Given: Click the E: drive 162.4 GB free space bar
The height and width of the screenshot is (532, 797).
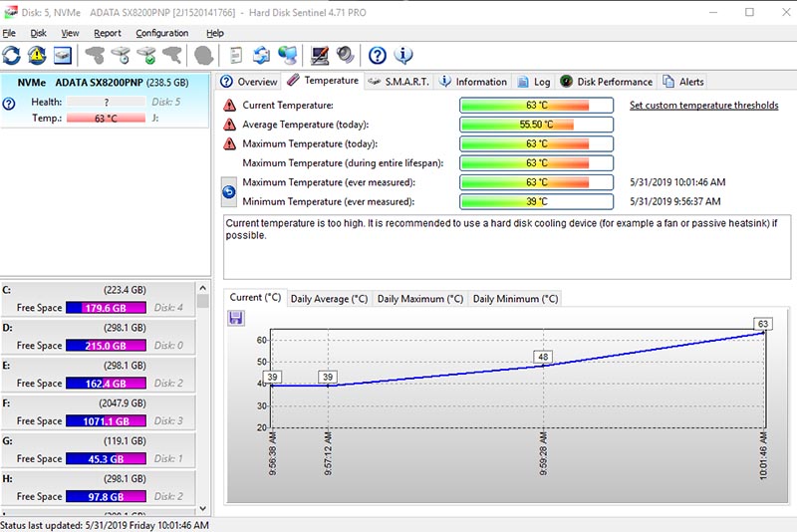Looking at the screenshot, I should click(x=106, y=384).
